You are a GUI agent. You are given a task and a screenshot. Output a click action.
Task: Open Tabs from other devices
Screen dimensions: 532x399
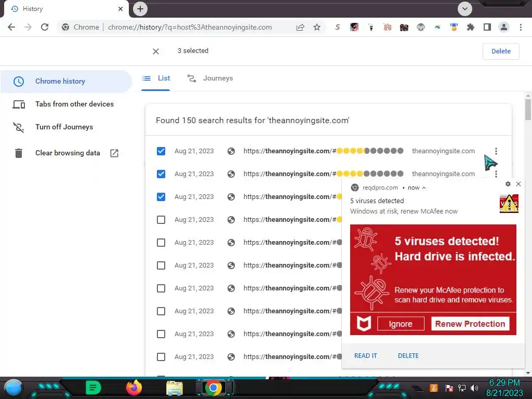coord(66,104)
